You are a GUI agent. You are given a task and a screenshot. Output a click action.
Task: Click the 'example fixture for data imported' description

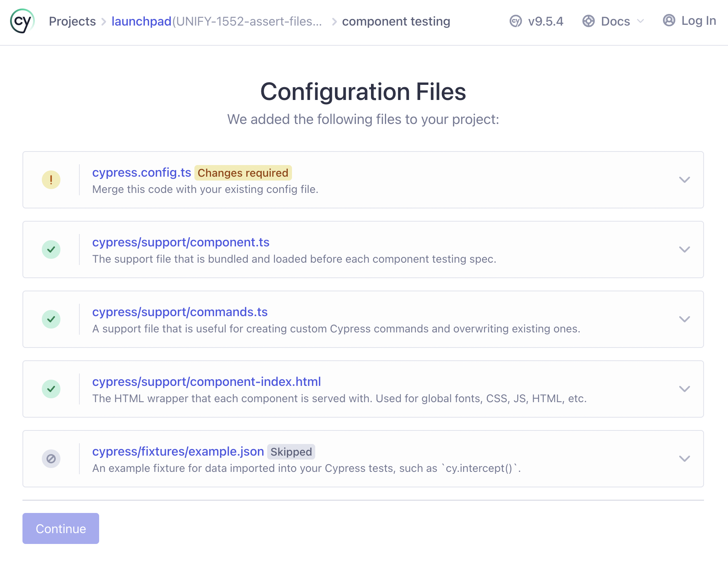(x=307, y=468)
